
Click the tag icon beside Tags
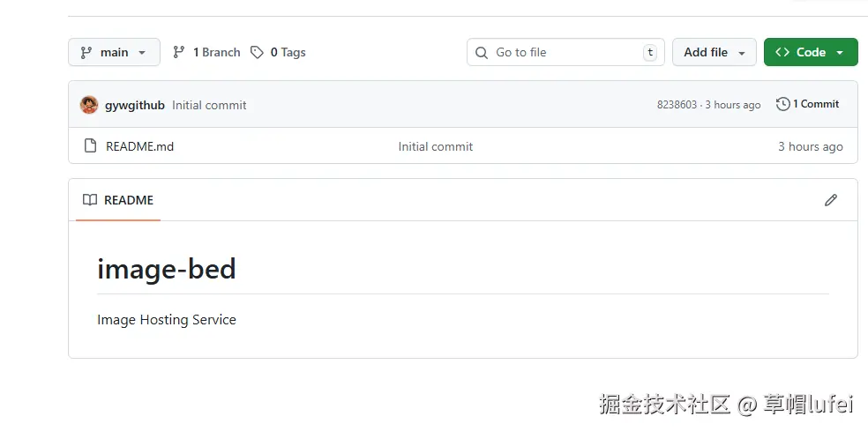tap(257, 52)
